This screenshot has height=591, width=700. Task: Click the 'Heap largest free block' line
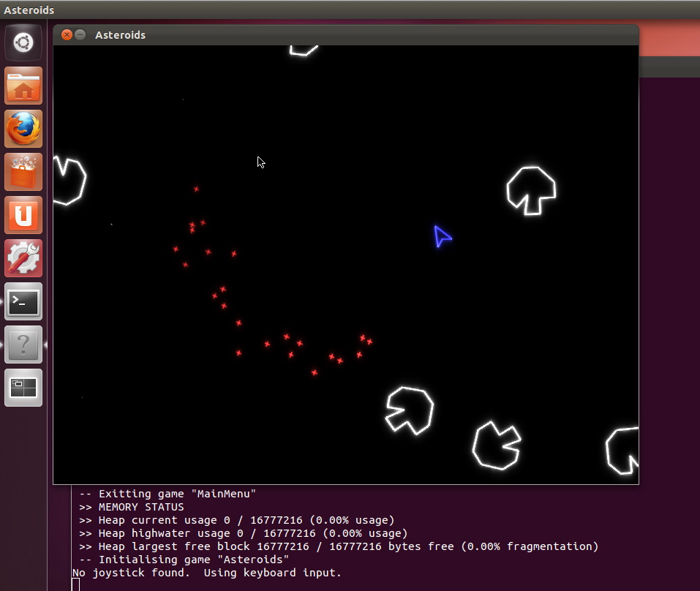coord(339,546)
